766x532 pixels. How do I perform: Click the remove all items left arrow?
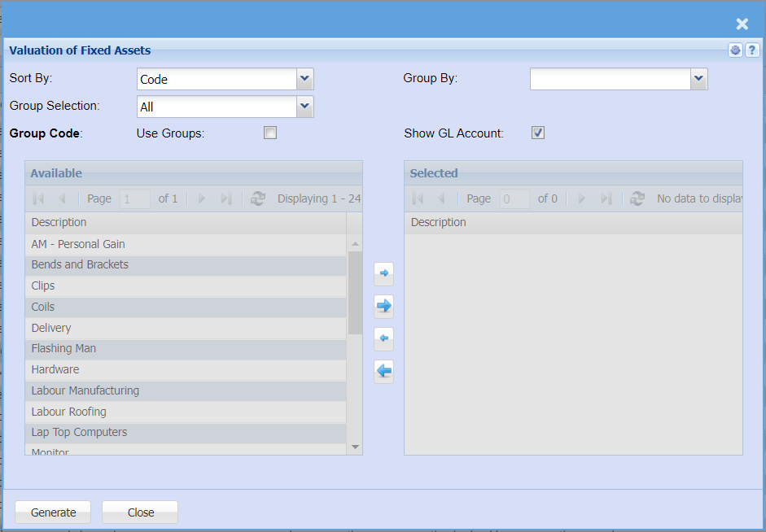click(383, 372)
